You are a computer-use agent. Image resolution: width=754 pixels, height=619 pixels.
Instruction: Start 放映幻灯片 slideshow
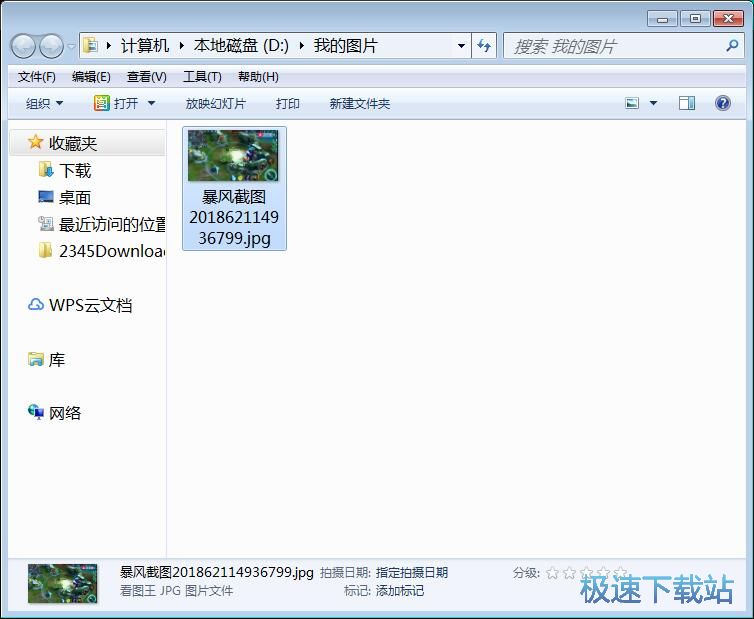pyautogui.click(x=215, y=103)
